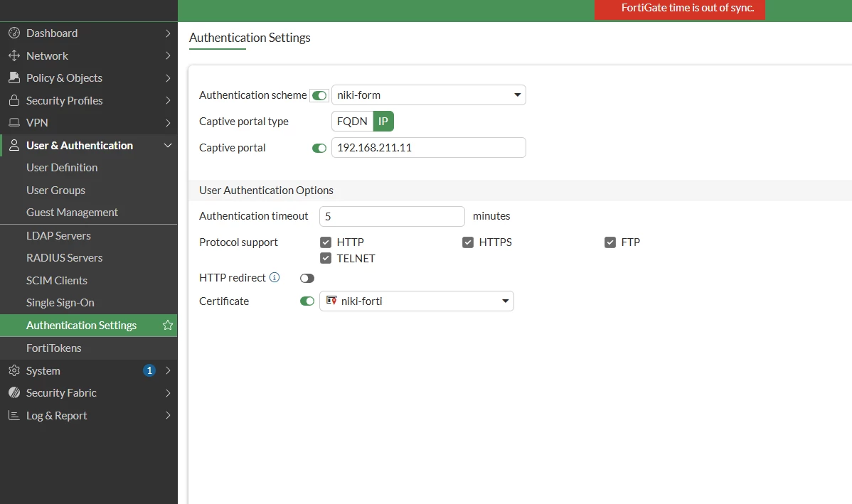
Task: Uncheck the FTP protocol checkbox
Action: (x=610, y=242)
